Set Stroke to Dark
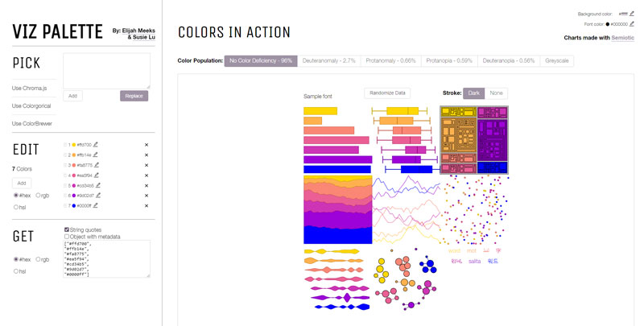This screenshot has height=326, width=644. 473,93
